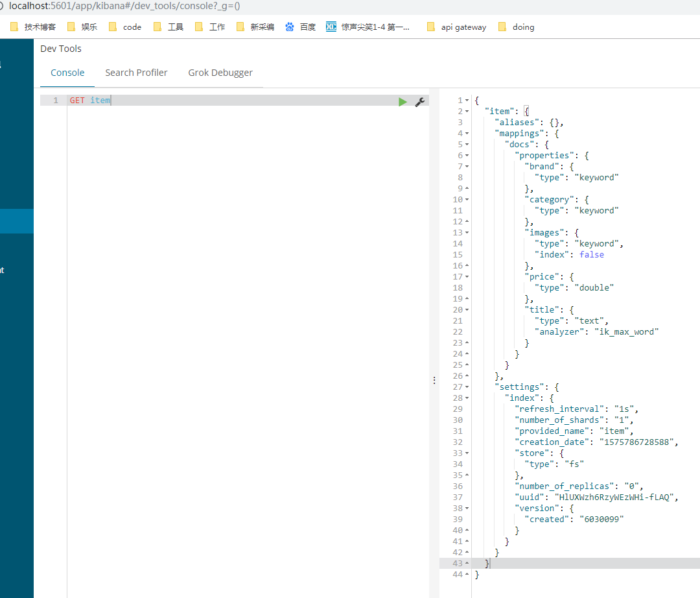Run the GET item request

(402, 102)
